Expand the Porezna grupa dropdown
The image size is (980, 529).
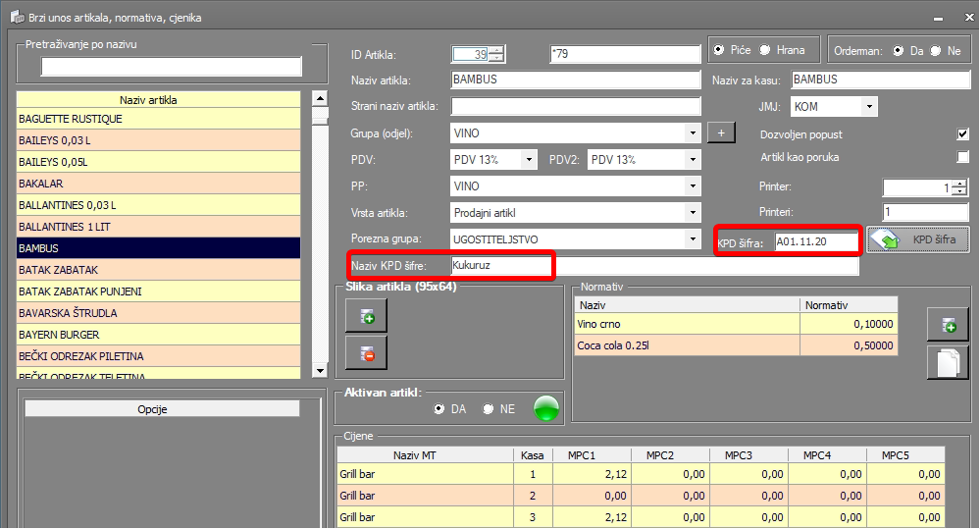tap(694, 238)
